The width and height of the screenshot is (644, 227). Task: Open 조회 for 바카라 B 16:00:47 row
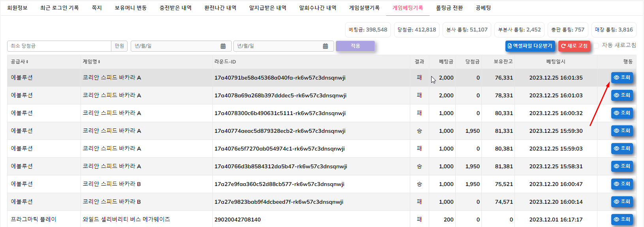pyautogui.click(x=622, y=184)
